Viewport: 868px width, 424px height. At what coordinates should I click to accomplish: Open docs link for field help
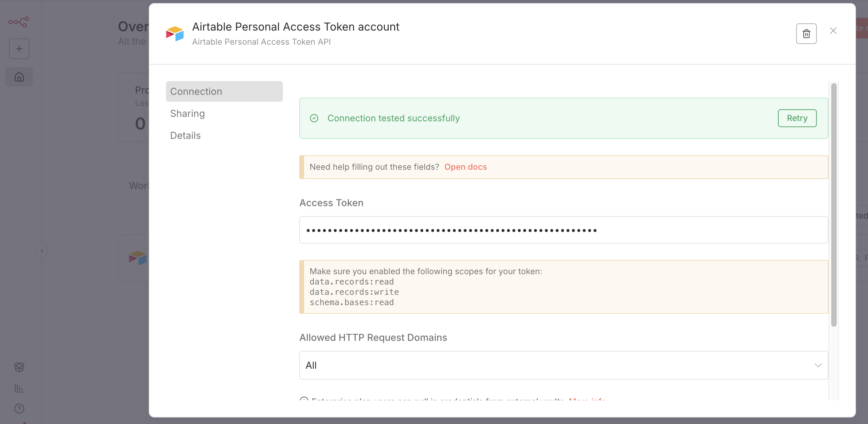pyautogui.click(x=465, y=167)
